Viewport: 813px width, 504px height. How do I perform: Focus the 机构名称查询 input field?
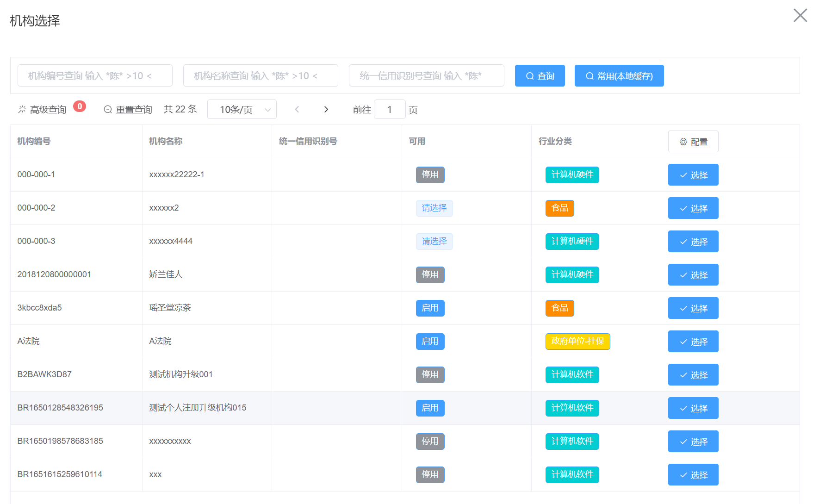coord(261,76)
